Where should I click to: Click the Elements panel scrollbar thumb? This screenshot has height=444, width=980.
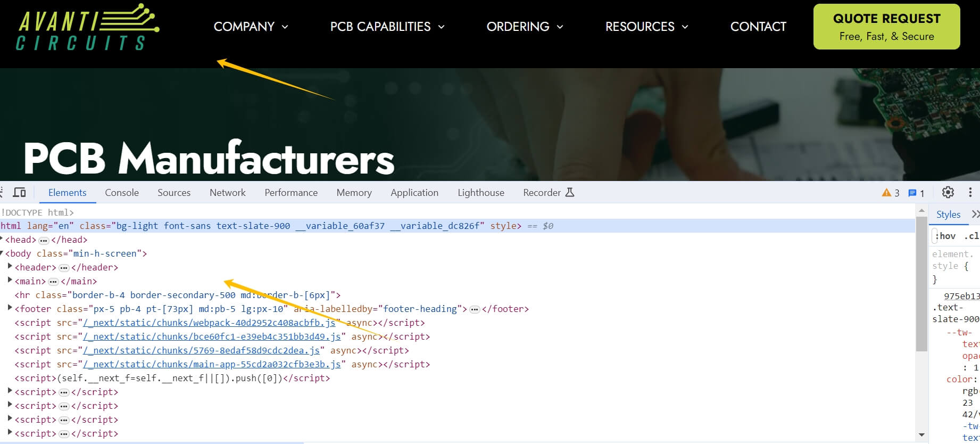[922, 284]
